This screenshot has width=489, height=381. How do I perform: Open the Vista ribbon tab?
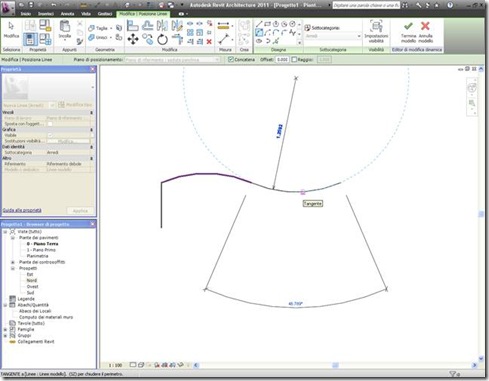86,14
